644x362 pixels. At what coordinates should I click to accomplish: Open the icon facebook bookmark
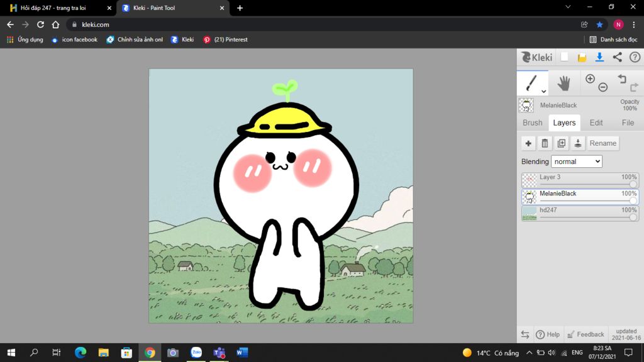tap(74, 40)
